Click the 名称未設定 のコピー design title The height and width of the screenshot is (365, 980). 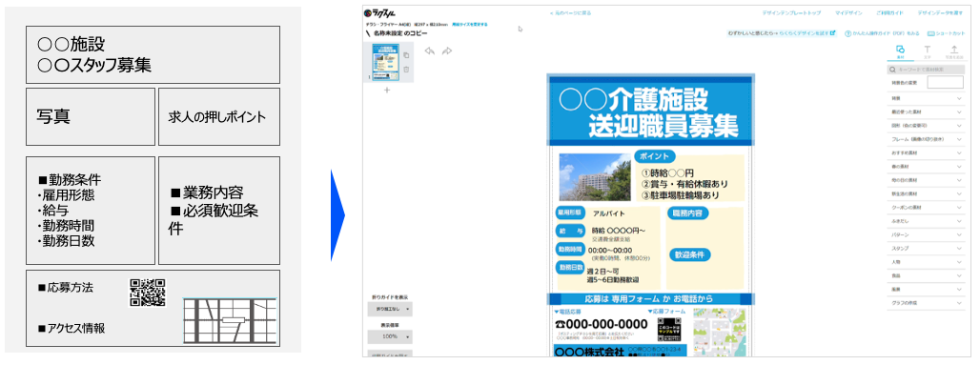coord(400,33)
